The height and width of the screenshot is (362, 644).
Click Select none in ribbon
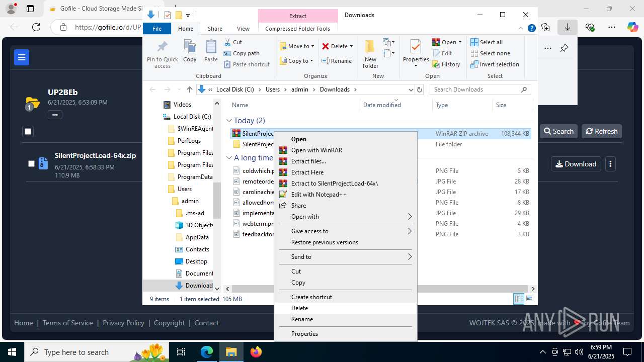(490, 53)
